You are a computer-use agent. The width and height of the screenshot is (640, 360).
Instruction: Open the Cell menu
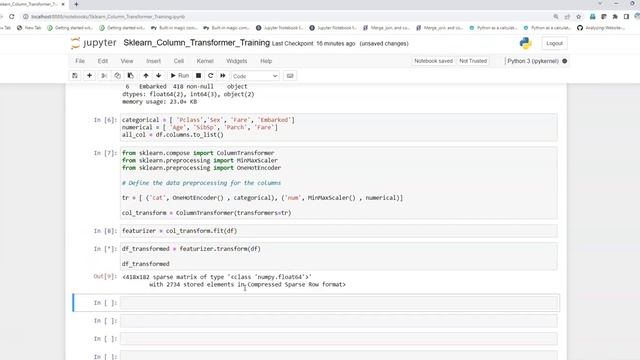pos(179,61)
